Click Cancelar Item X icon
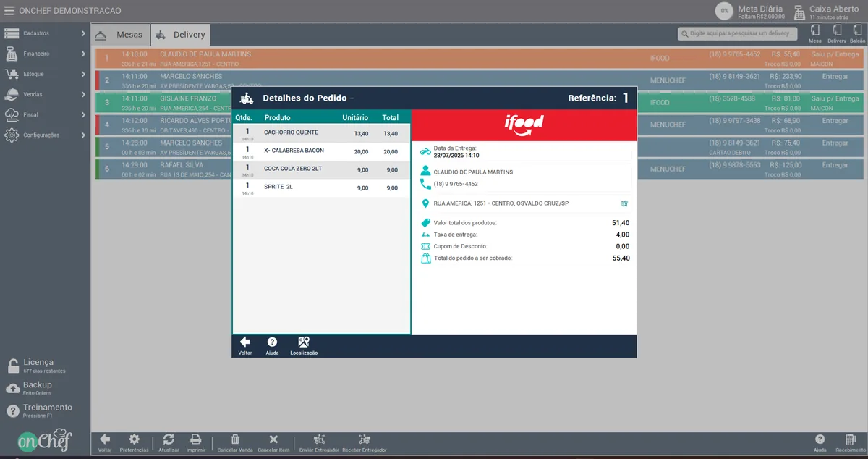Screen dimensions: 868x459 point(273,443)
